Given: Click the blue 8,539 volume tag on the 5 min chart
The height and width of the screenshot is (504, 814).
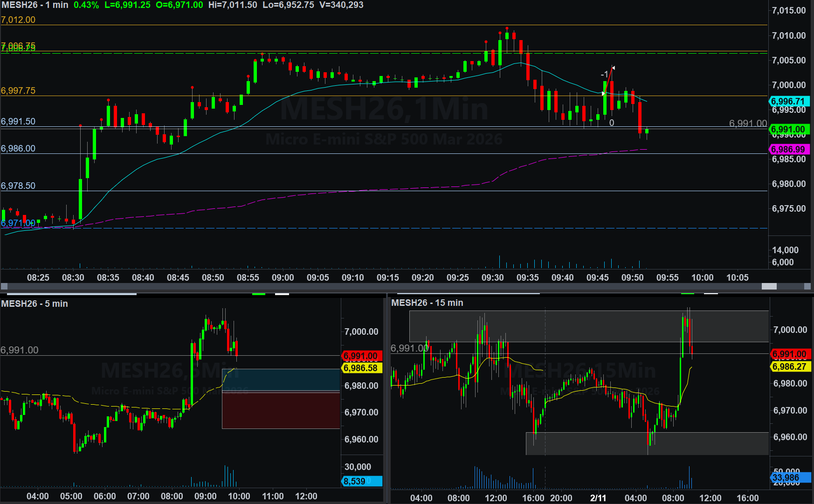Looking at the screenshot, I should [361, 481].
